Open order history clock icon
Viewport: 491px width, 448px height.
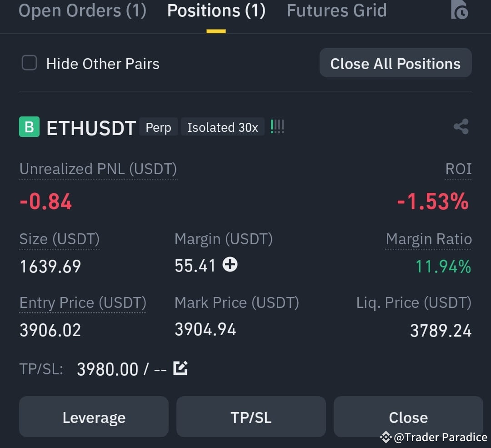pos(459,10)
